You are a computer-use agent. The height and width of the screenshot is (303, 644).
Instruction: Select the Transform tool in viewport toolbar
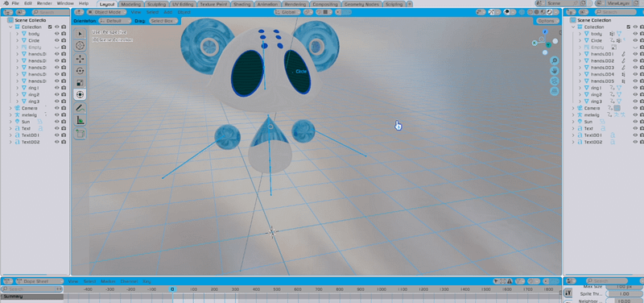80,94
